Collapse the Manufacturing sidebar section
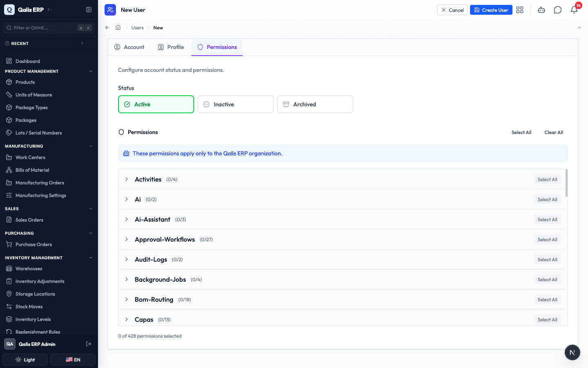588x368 pixels. 91,146
